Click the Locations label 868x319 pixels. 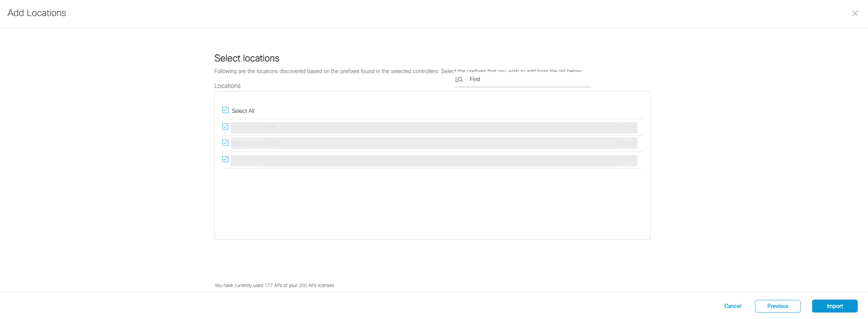[227, 86]
